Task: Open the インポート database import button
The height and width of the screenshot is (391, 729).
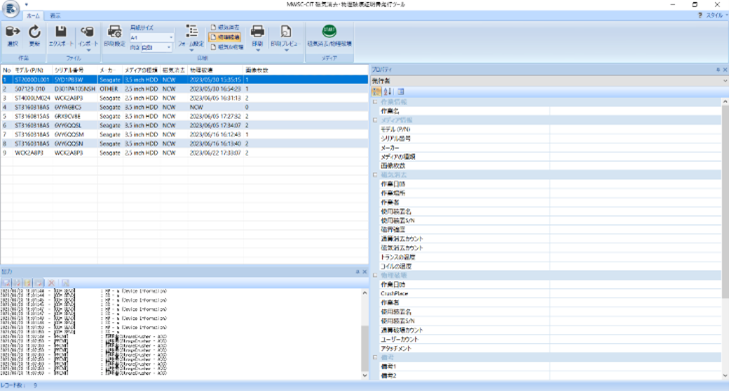Action: point(87,32)
